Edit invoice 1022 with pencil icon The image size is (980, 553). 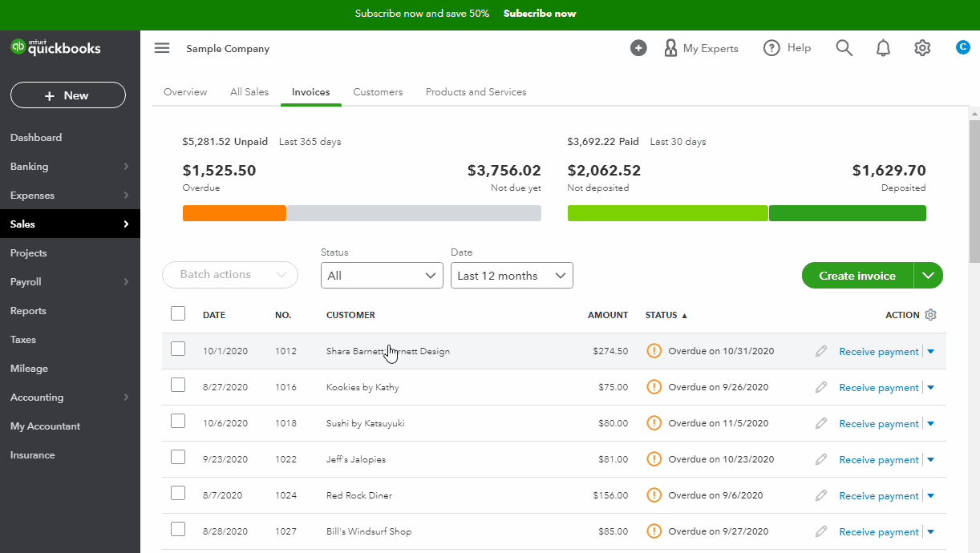pos(820,459)
